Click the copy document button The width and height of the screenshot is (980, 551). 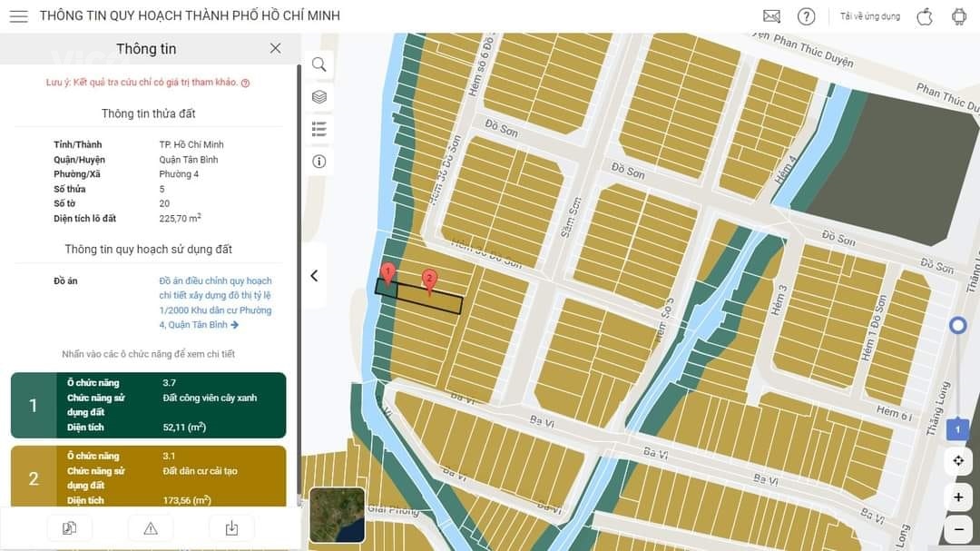point(70,528)
